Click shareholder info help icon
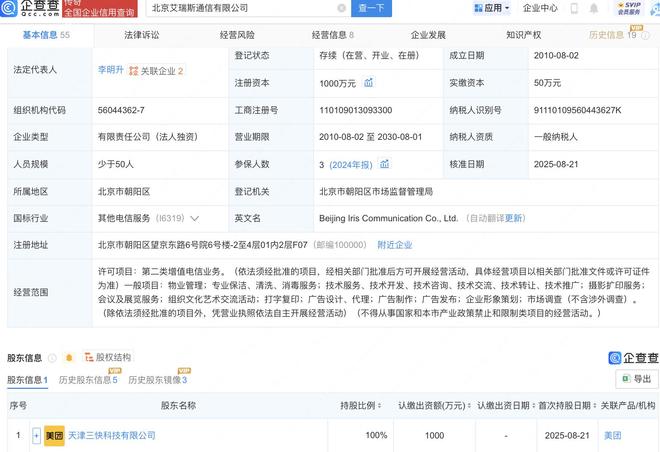The width and height of the screenshot is (660, 452). point(52,358)
